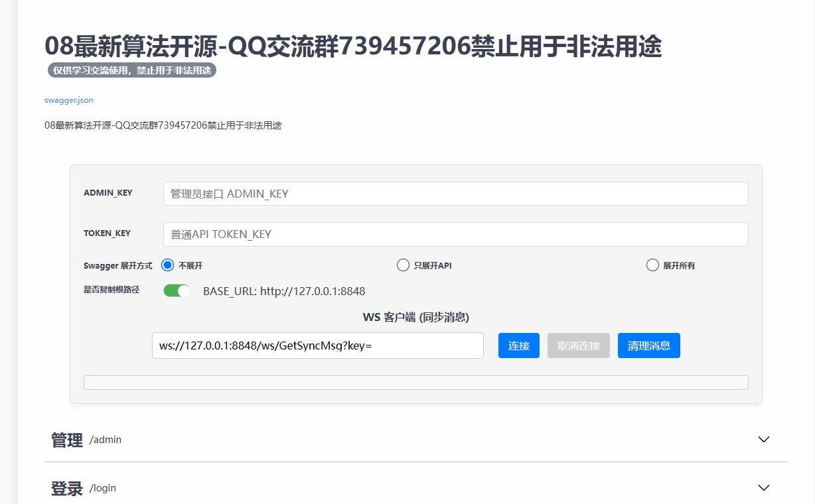
Task: Focus the TOKEN_KEY input field
Action: pyautogui.click(x=455, y=234)
